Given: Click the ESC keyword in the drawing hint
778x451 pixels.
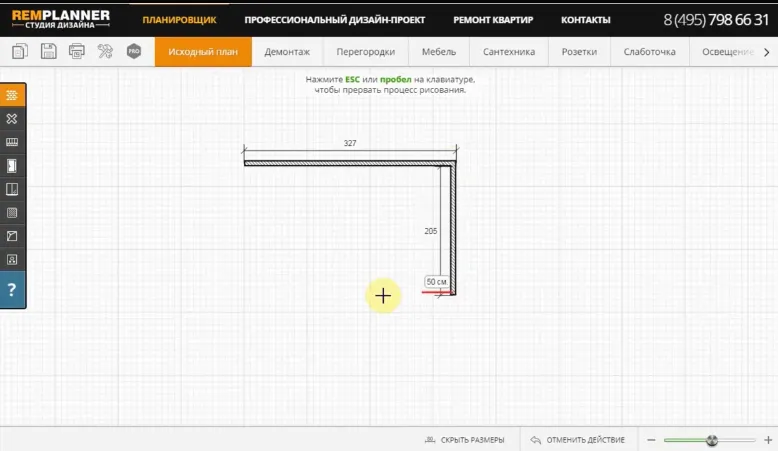Looking at the screenshot, I should (x=352, y=79).
